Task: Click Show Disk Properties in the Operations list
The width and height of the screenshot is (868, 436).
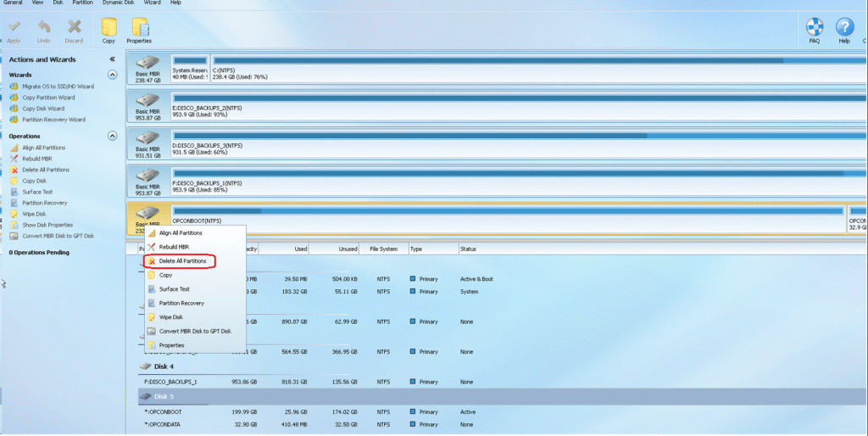Action: (x=47, y=225)
